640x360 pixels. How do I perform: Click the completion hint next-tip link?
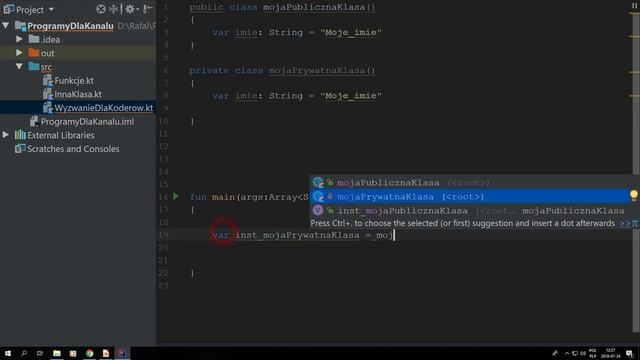[x=626, y=223]
